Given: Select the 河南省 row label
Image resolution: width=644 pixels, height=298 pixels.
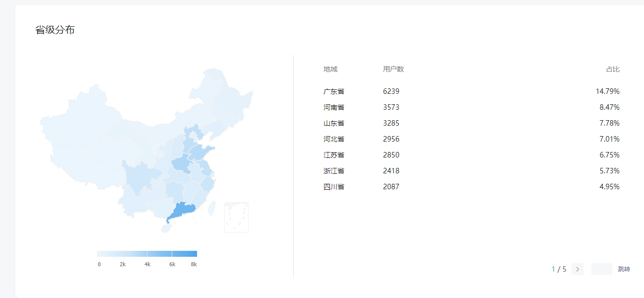Looking at the screenshot, I should point(334,107).
